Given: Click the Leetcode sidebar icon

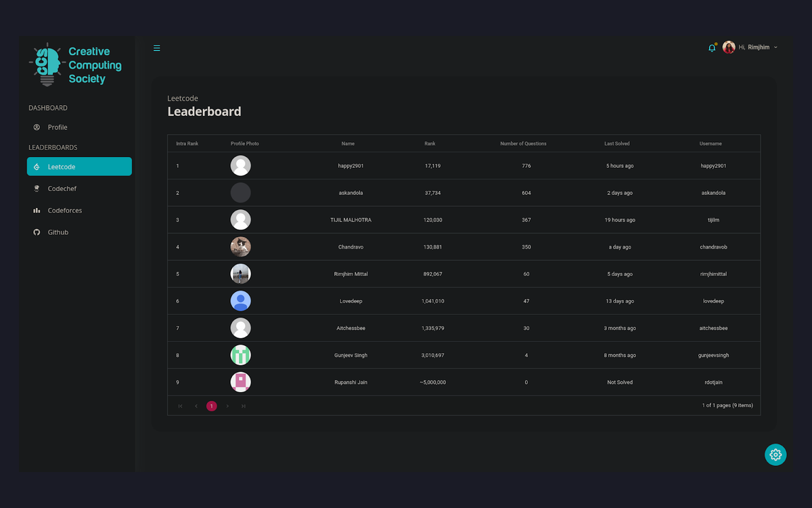Looking at the screenshot, I should click(x=37, y=167).
